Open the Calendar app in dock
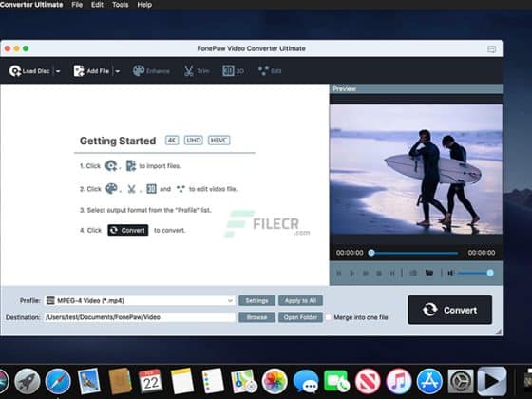The image size is (532, 399). coord(150,381)
